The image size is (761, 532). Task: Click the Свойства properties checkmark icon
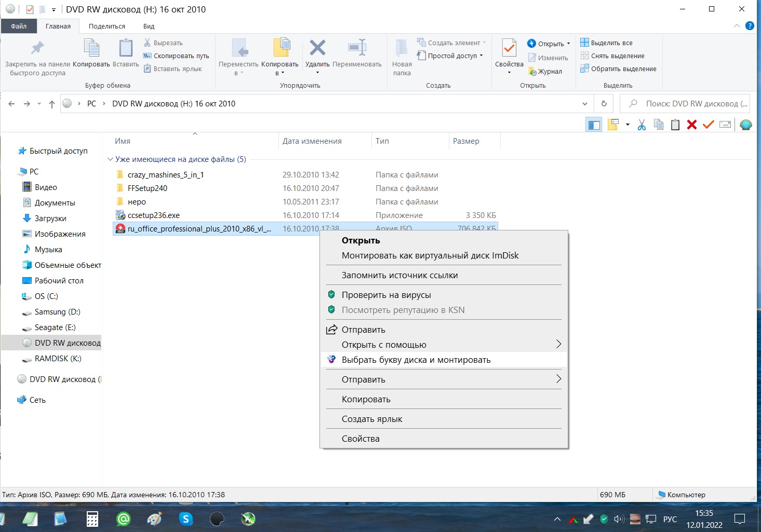[509, 48]
